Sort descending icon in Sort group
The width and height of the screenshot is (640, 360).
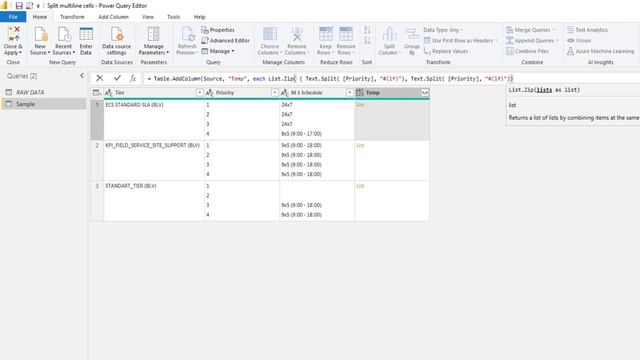tap(367, 40)
